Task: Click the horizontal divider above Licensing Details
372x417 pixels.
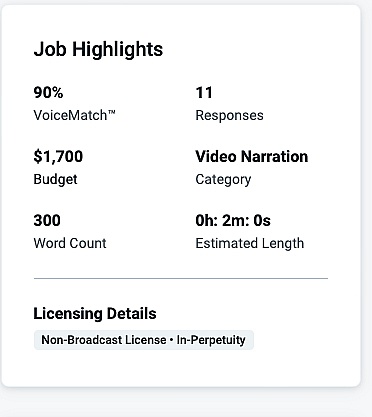Action: point(181,278)
